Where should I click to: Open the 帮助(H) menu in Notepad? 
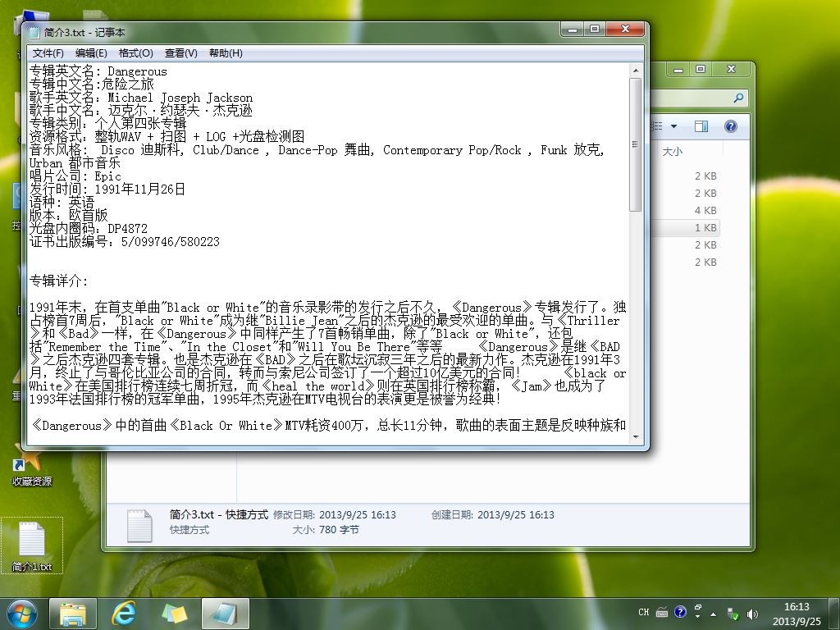pyautogui.click(x=226, y=53)
